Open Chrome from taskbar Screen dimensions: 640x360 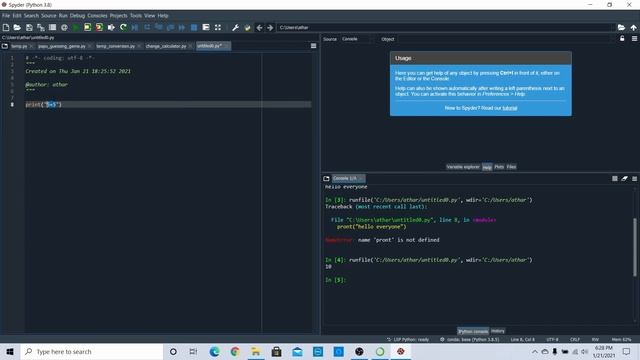click(235, 351)
